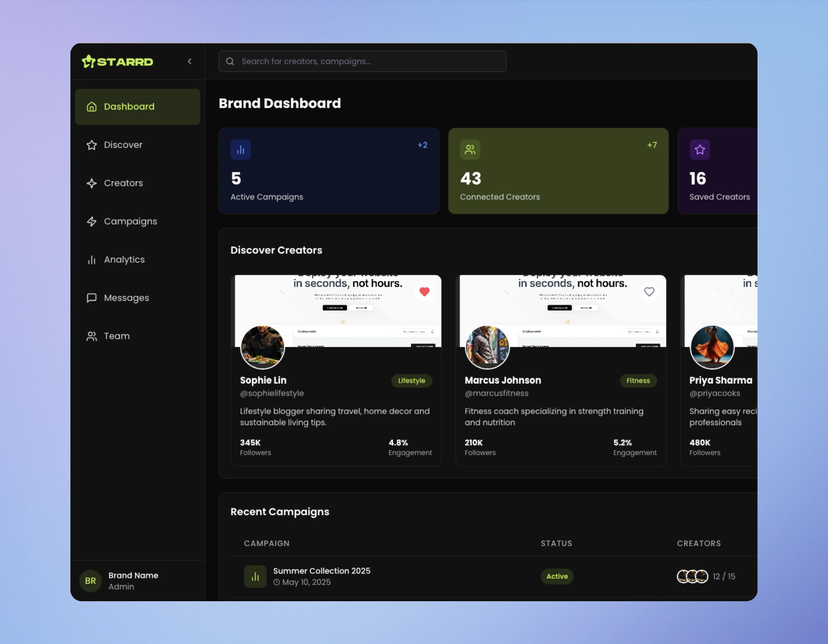Click the Active status badge
828x644 pixels.
click(x=557, y=576)
